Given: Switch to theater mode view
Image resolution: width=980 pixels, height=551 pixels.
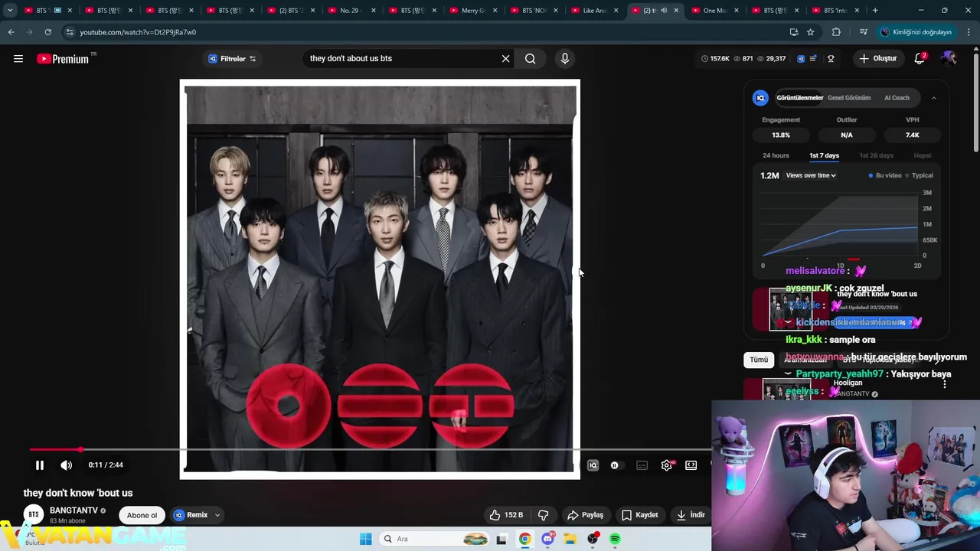Looking at the screenshot, I should pyautogui.click(x=691, y=465).
